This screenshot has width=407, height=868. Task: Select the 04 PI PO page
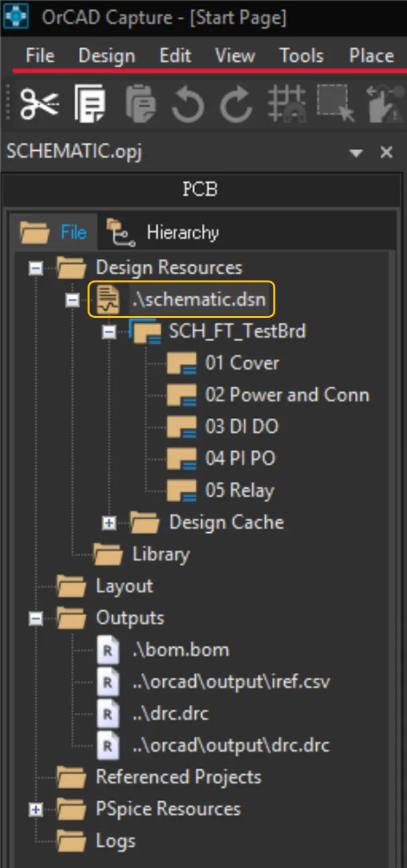pos(240,459)
